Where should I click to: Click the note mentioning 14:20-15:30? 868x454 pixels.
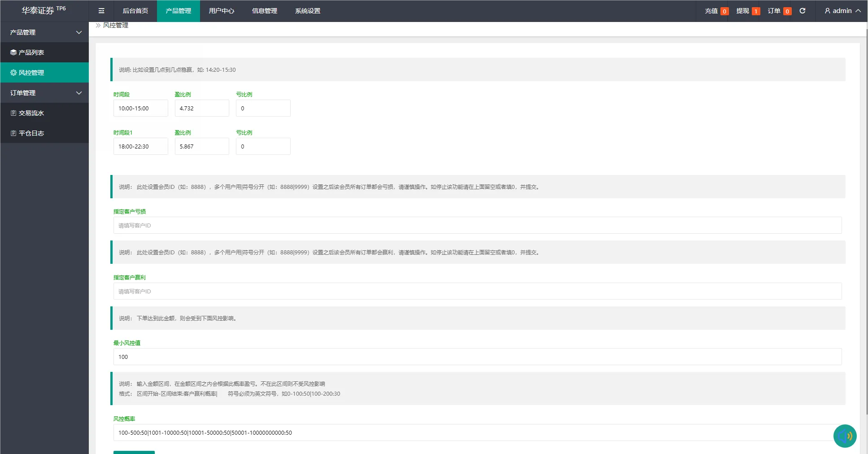click(x=478, y=70)
